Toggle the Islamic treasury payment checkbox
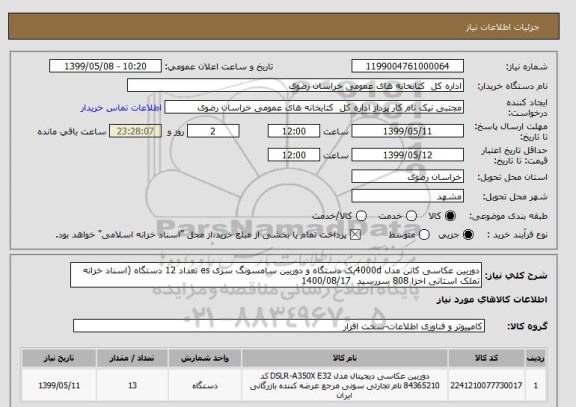 (x=355, y=235)
